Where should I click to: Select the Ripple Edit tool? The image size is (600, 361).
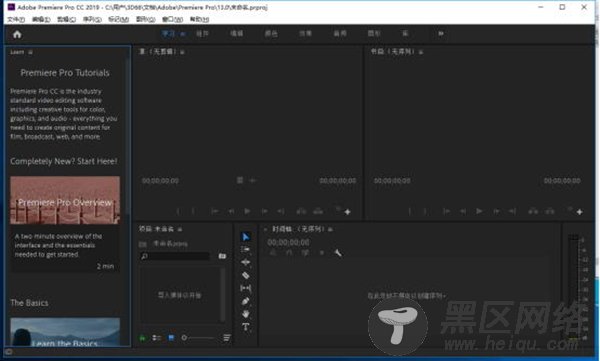(246, 262)
